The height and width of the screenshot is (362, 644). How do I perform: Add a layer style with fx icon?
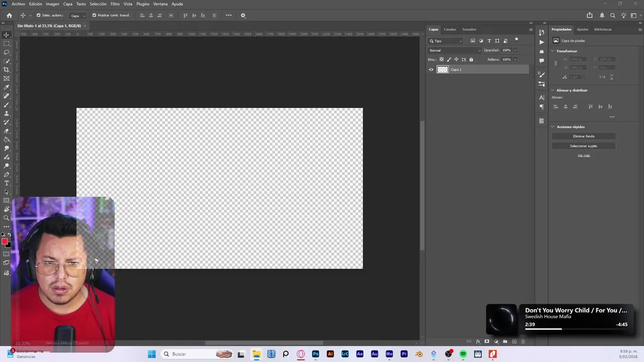(x=478, y=341)
